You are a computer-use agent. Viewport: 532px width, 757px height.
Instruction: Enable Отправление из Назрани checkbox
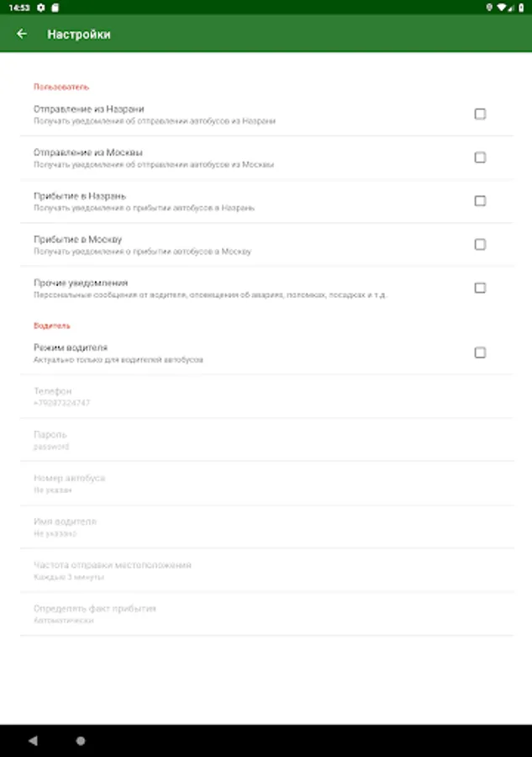point(480,114)
